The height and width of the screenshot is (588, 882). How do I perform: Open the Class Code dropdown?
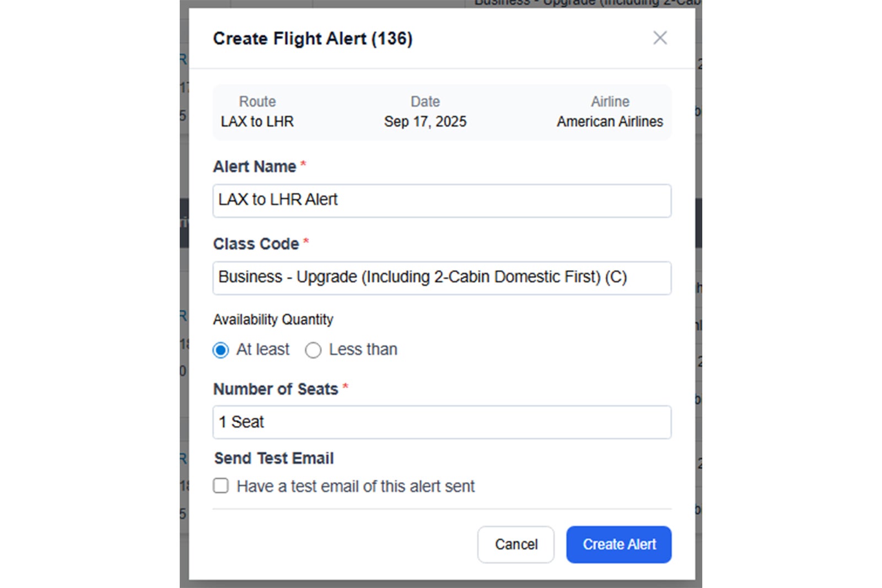pos(442,278)
